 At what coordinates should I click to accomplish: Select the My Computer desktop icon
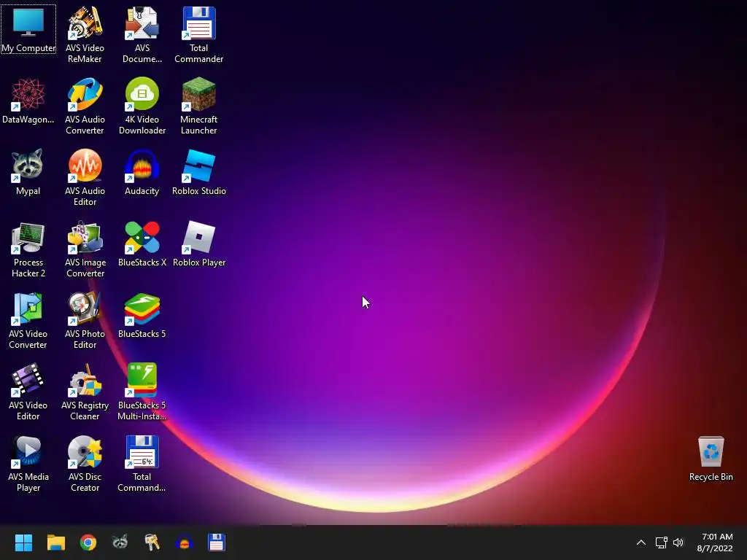click(x=28, y=29)
